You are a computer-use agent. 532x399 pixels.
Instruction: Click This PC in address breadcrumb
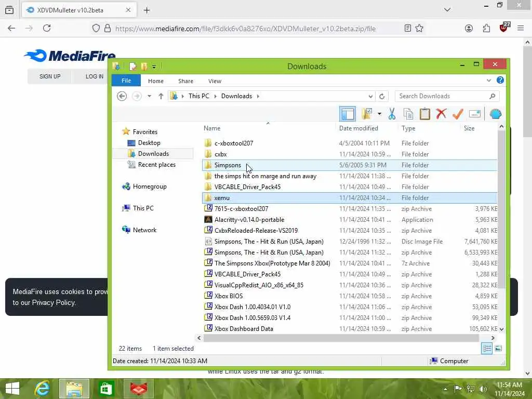click(x=199, y=96)
